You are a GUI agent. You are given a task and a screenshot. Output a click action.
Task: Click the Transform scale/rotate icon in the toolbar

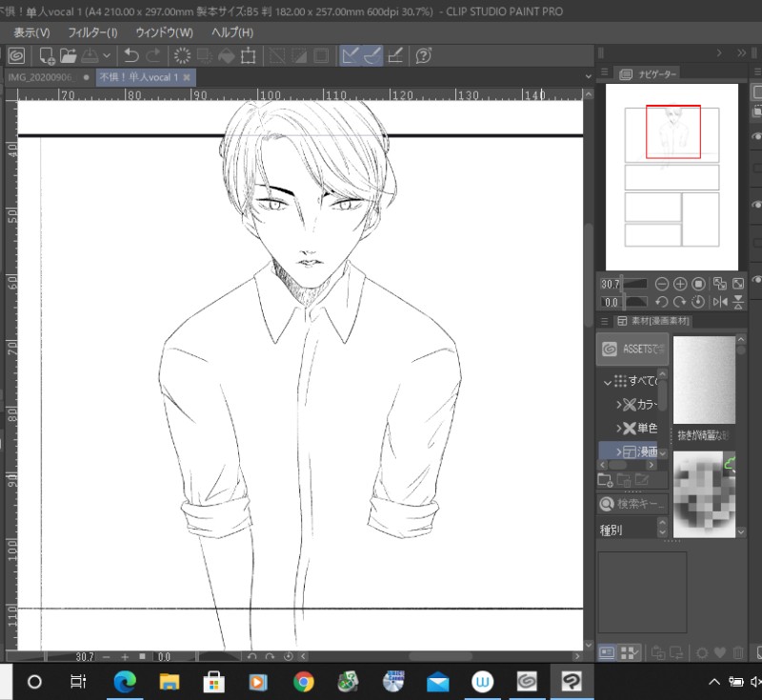[x=249, y=56]
